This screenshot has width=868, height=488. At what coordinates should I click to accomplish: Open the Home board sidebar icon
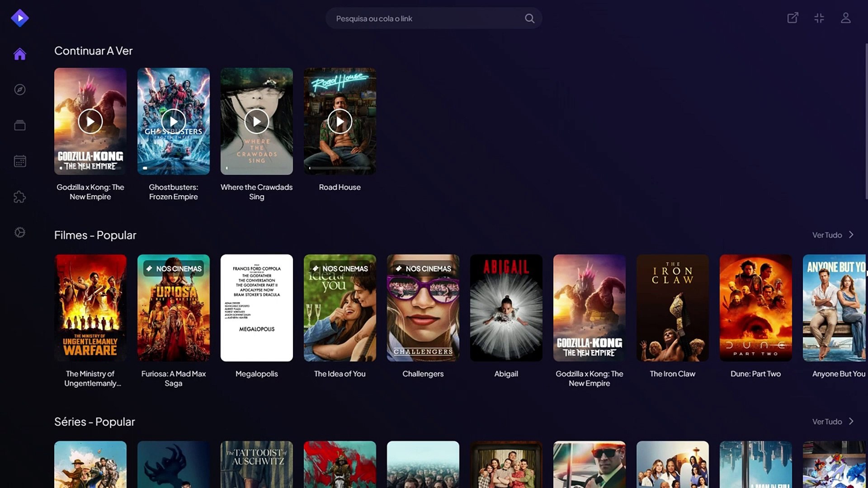(x=20, y=54)
